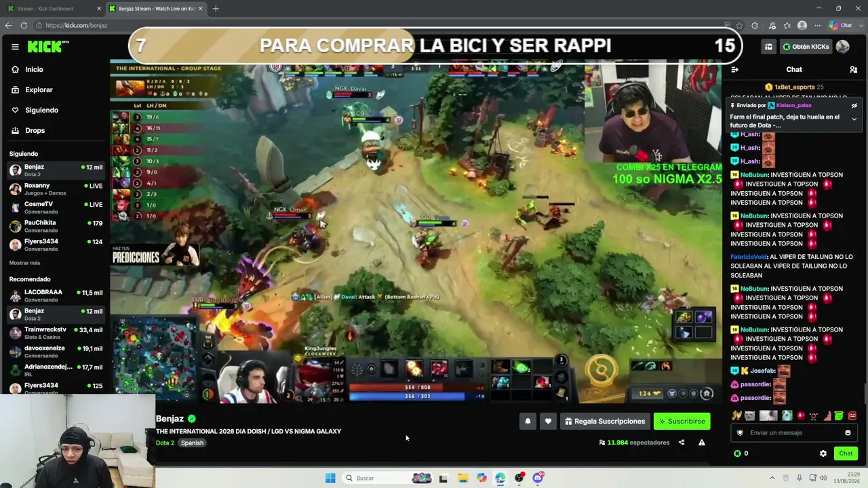Screen dimensions: 868x488
Task: Follow the channel with the heart button
Action: tap(548, 422)
